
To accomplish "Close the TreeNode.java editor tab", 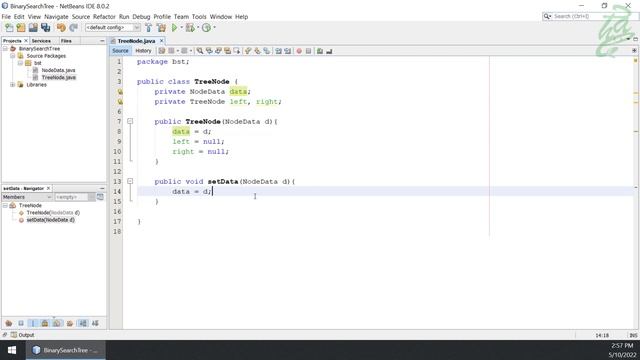I will tap(162, 41).
